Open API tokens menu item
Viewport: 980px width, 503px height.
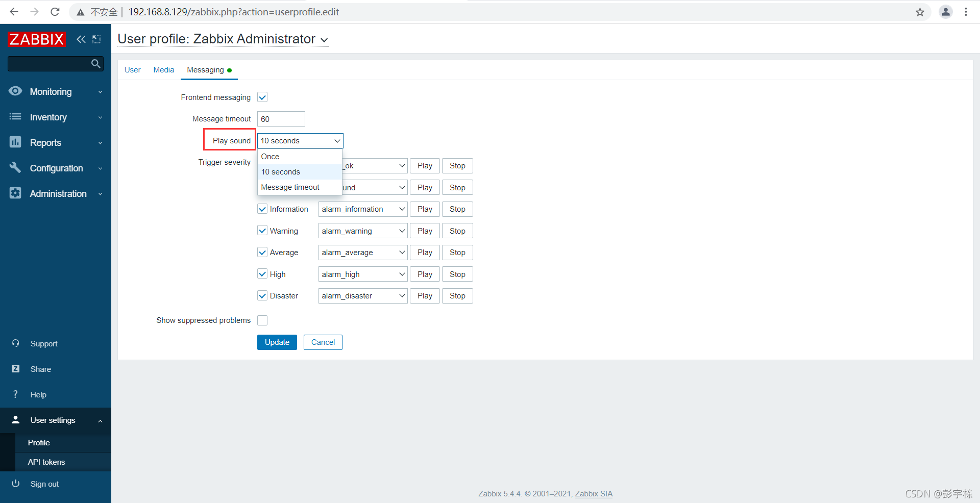click(x=63, y=462)
